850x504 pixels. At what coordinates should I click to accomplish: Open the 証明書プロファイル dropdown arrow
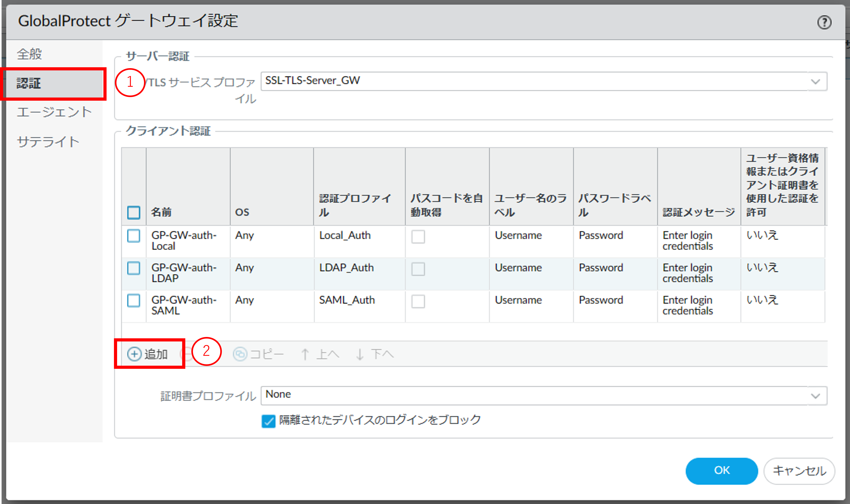pos(815,396)
